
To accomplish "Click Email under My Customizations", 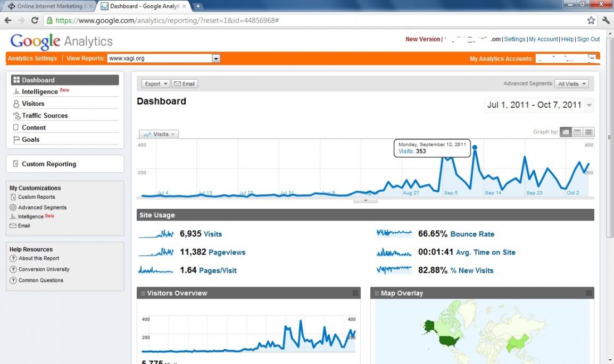I will [x=23, y=226].
